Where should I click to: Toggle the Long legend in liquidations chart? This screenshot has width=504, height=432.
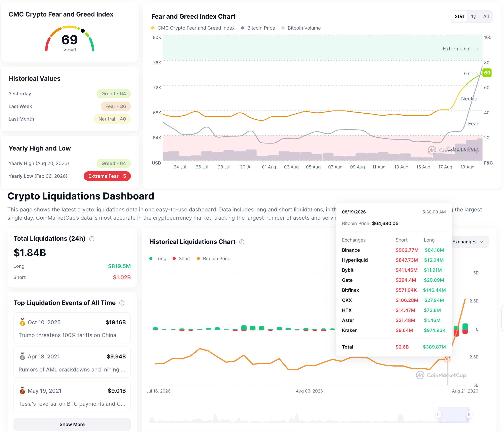coord(158,259)
